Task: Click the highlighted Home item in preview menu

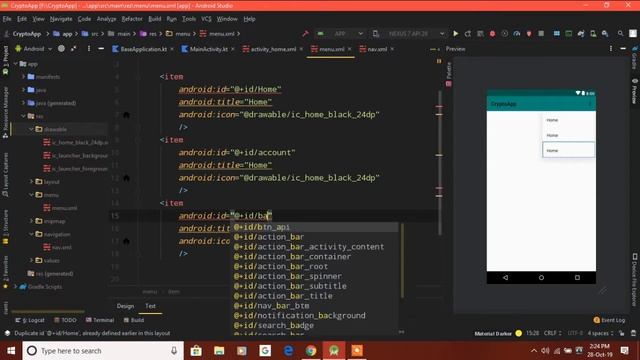Action: tap(568, 150)
